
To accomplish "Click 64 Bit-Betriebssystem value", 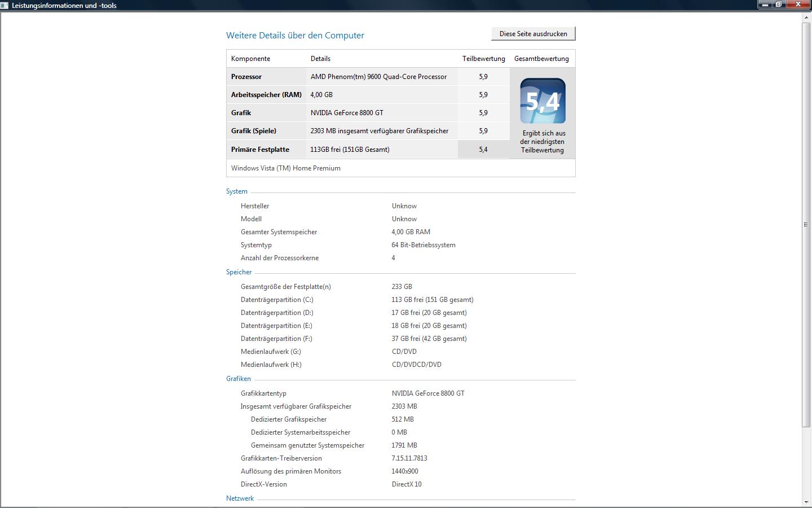I will [423, 245].
